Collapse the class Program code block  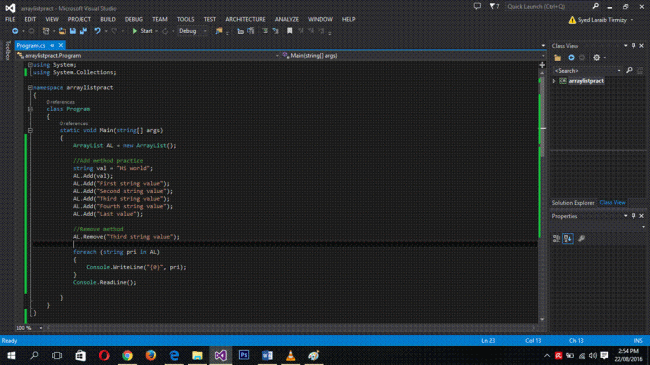point(30,109)
